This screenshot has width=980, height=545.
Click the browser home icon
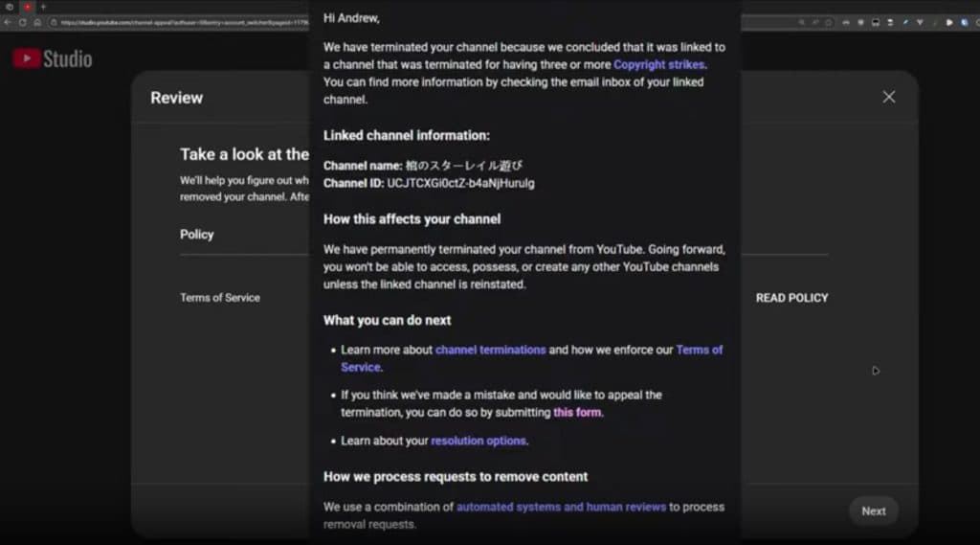coord(39,22)
